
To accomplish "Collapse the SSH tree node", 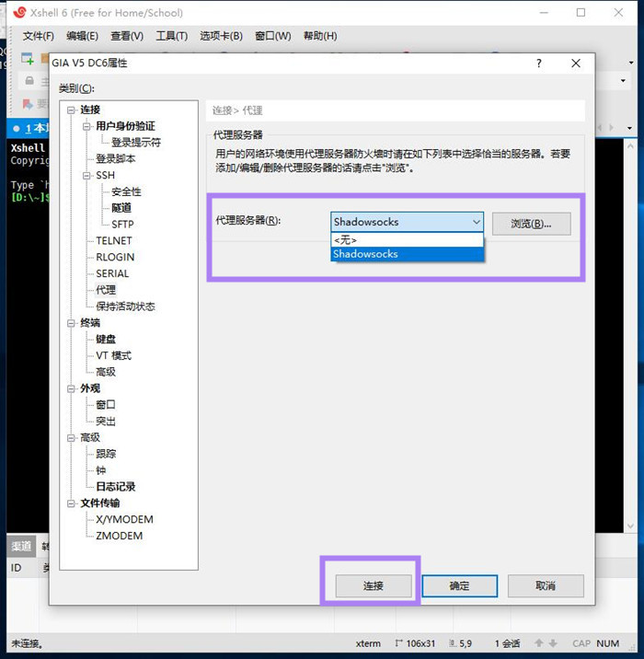I will (x=86, y=175).
